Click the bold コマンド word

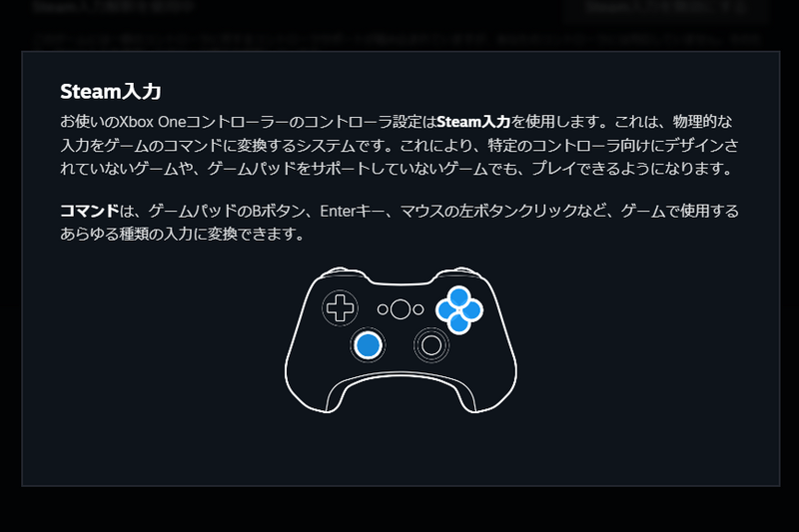[x=90, y=211]
